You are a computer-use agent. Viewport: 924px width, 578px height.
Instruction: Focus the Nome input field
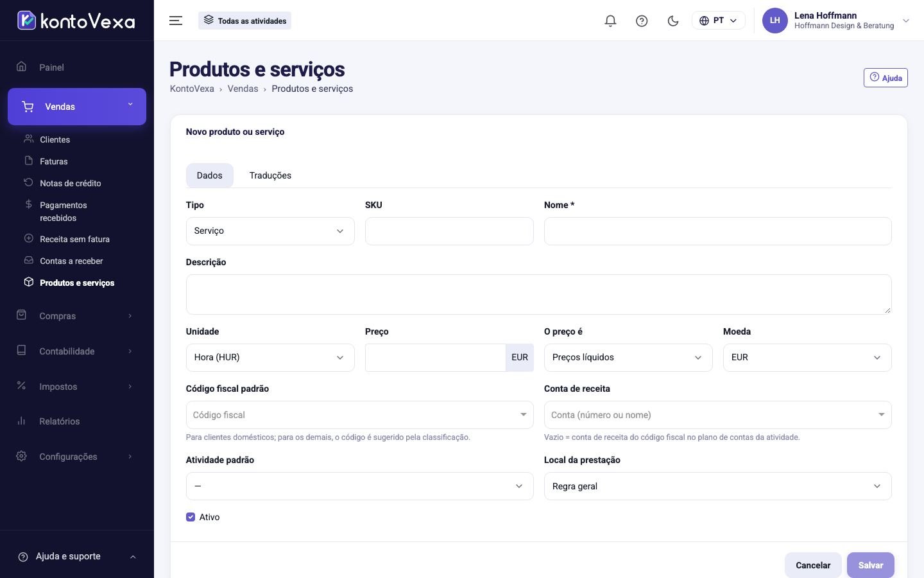click(717, 231)
